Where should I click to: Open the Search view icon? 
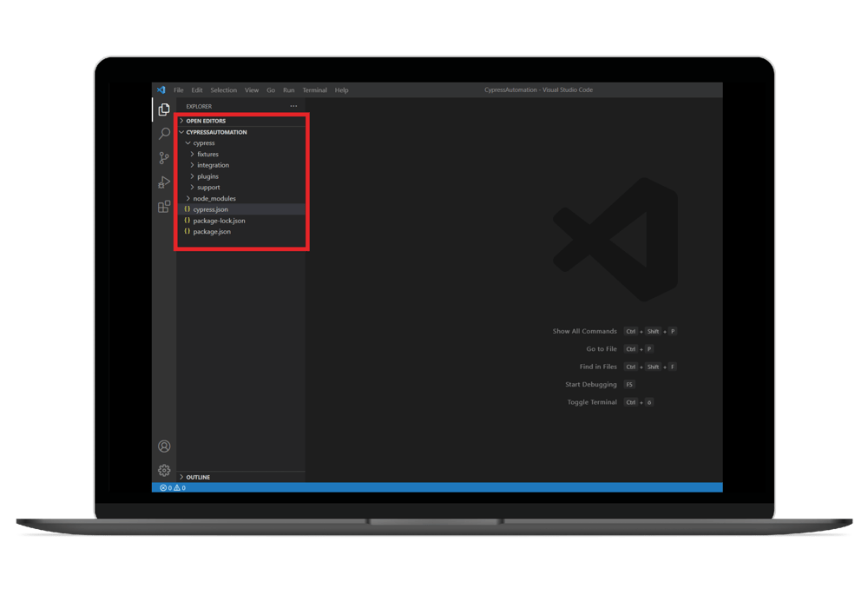164,134
